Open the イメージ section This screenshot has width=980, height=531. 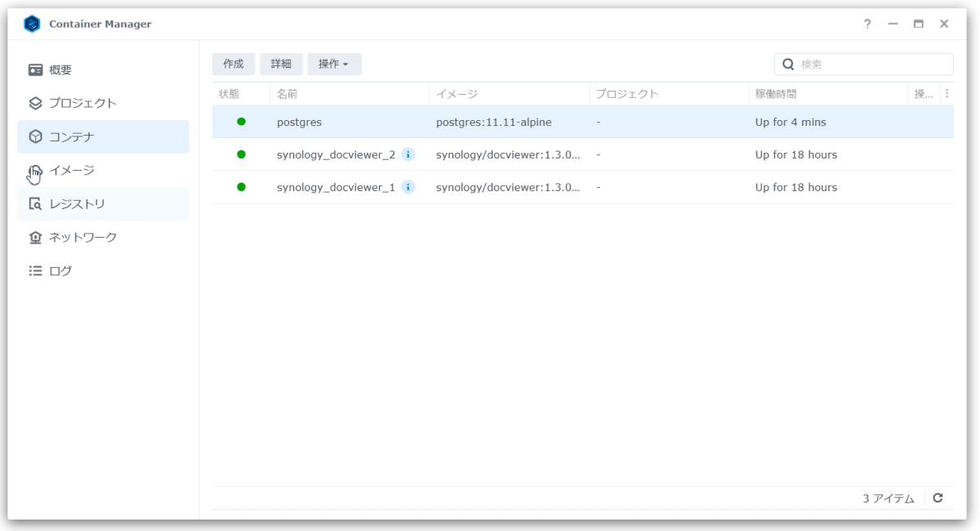tap(103, 171)
